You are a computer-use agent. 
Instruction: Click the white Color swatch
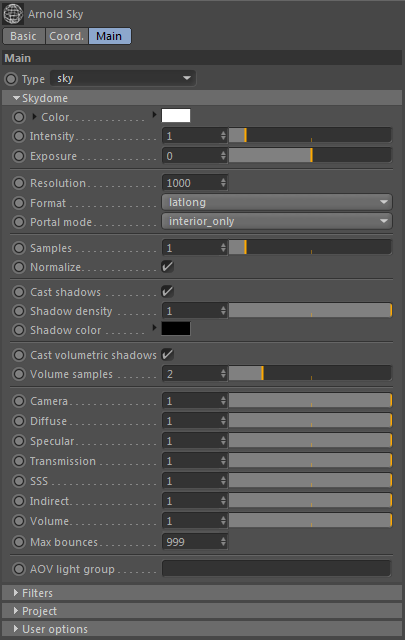click(176, 116)
